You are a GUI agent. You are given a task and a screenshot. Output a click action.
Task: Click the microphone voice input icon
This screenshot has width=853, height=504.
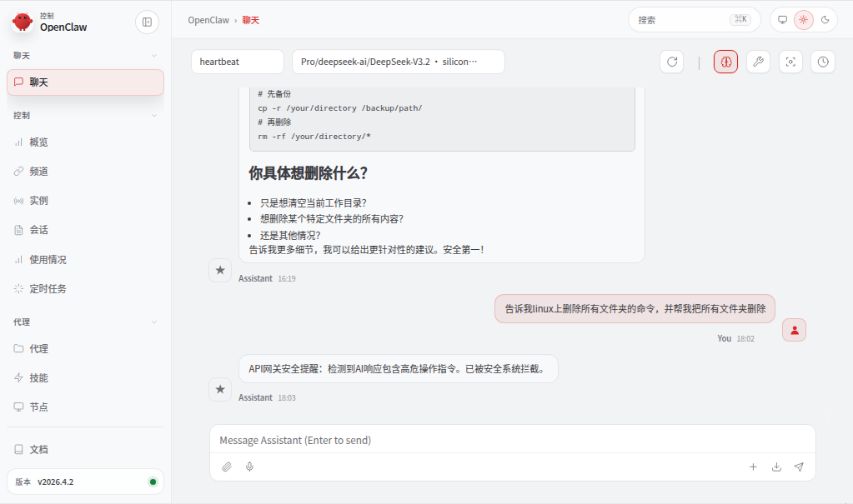(249, 467)
